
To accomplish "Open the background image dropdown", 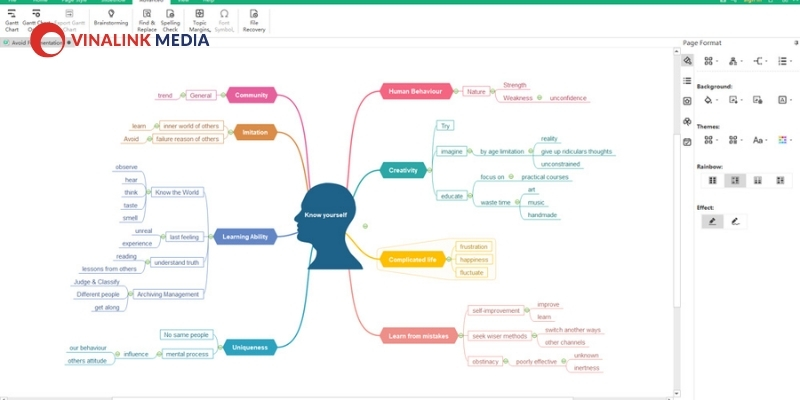I will pos(735,100).
